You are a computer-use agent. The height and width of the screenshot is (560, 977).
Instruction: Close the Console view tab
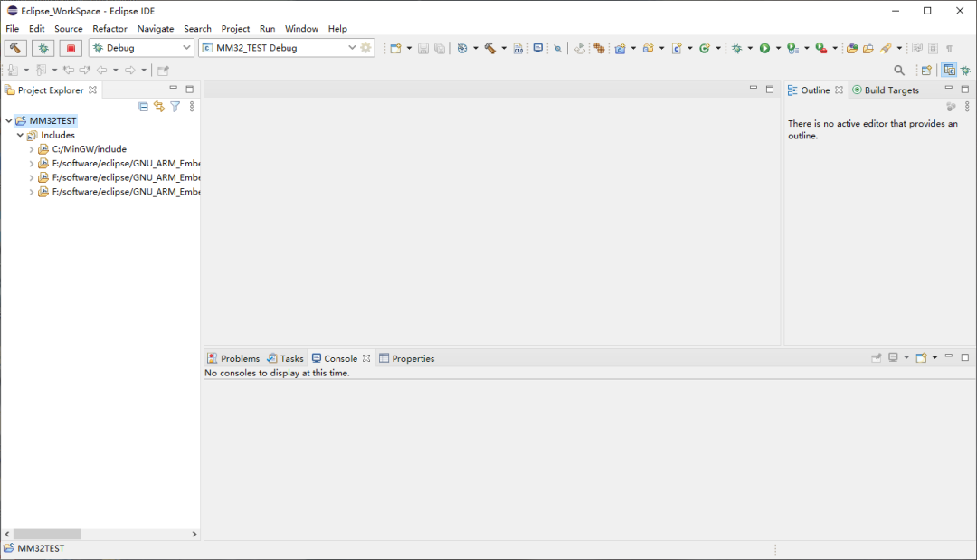[x=366, y=358]
